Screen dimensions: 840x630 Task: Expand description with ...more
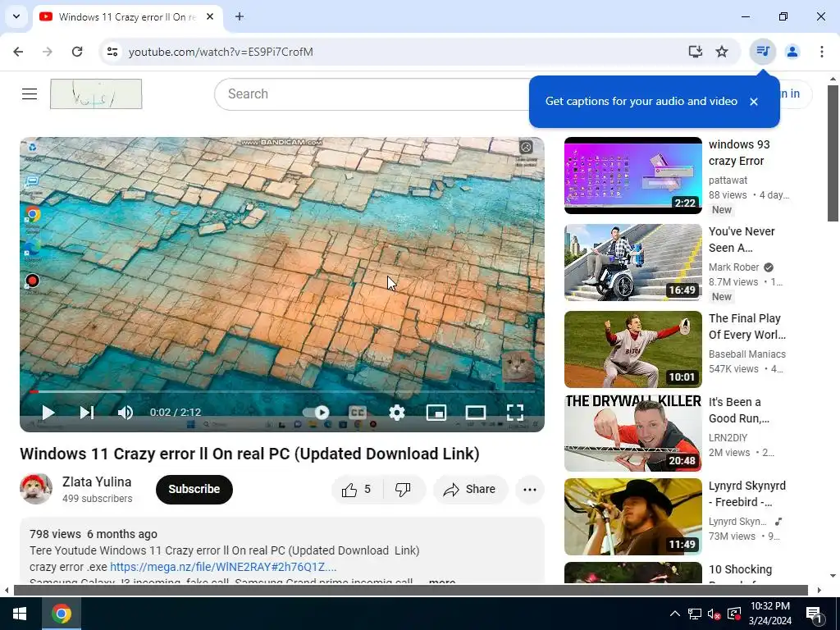tap(442, 582)
